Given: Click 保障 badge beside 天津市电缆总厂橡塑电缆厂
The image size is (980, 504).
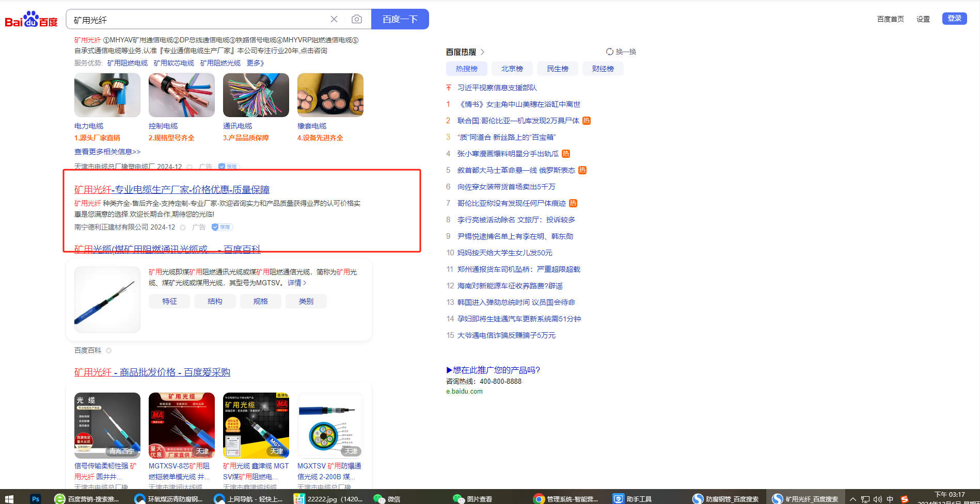Looking at the screenshot, I should (x=229, y=167).
